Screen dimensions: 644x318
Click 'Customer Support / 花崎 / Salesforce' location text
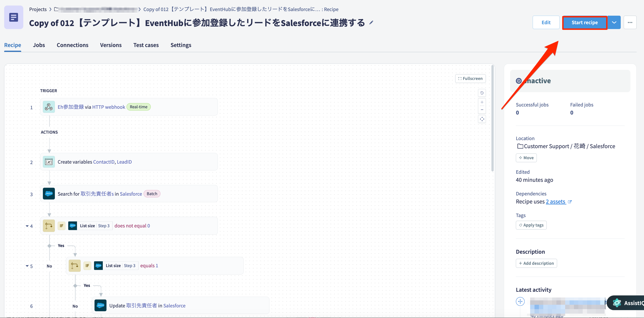569,146
